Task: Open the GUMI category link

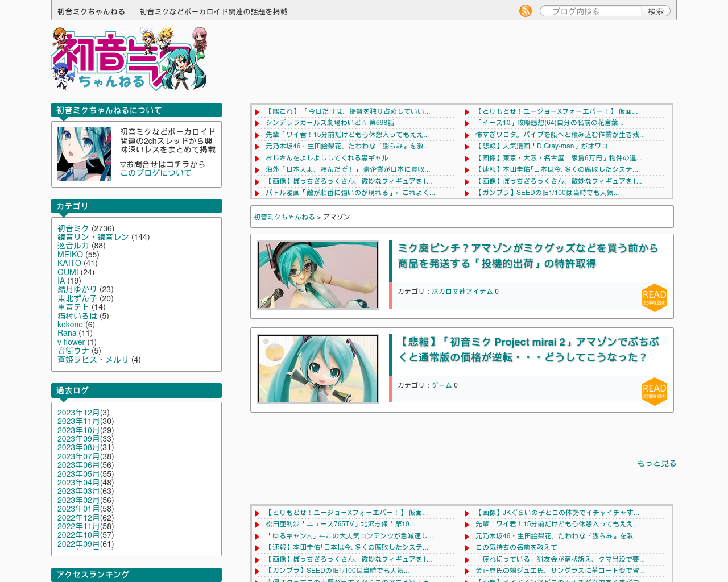Action: (x=68, y=272)
